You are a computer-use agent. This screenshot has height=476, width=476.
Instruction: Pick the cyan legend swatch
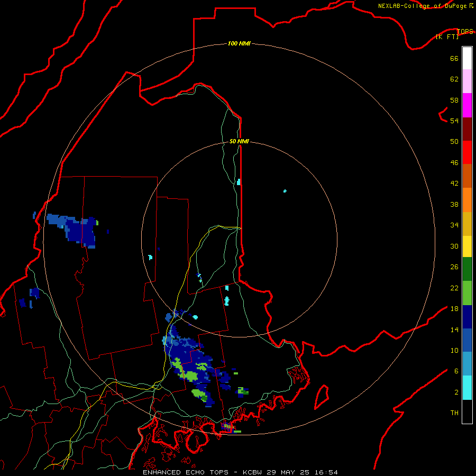point(467,388)
